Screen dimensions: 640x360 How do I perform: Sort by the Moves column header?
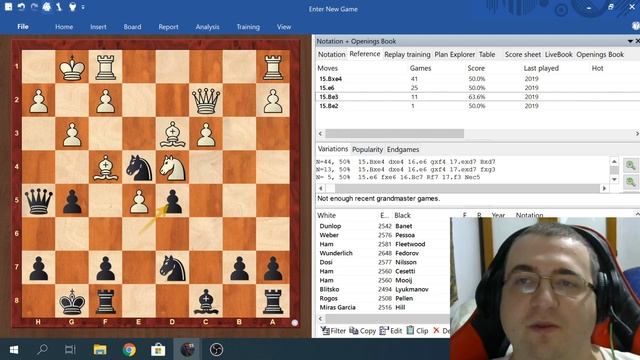click(327, 68)
